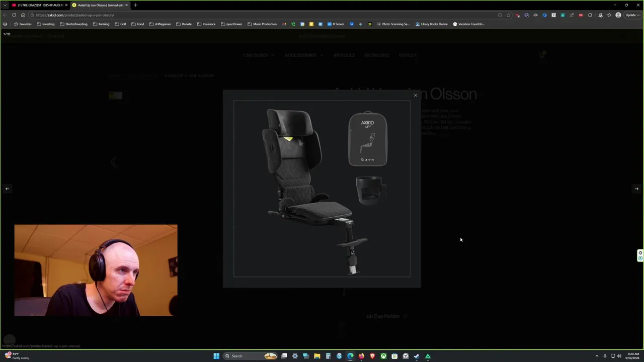The height and width of the screenshot is (362, 644).
Task: Open the volume control in system tray
Action: point(619,356)
